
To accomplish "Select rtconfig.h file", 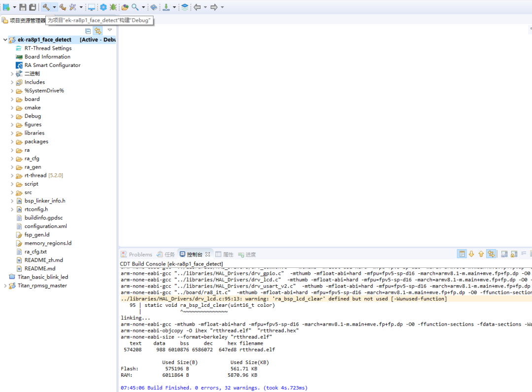I will [x=36, y=209].
